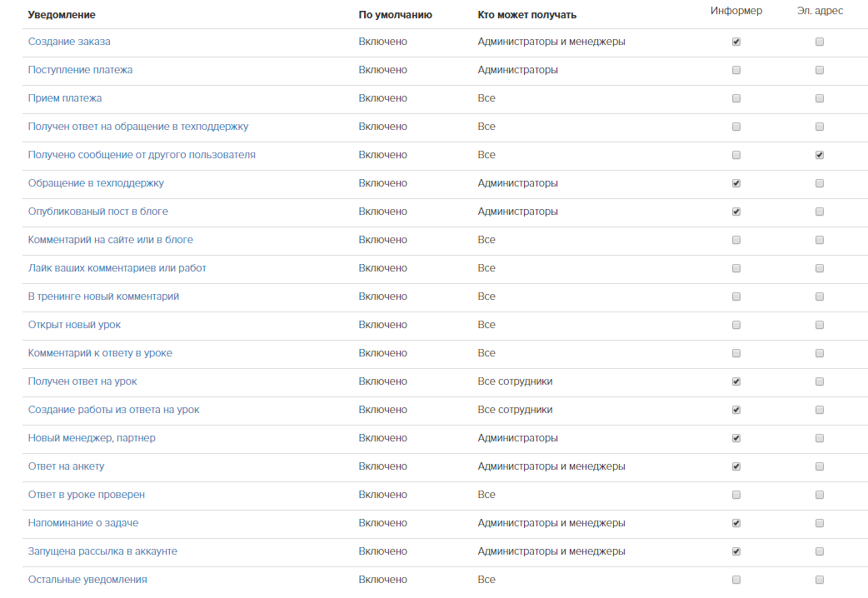The height and width of the screenshot is (598, 868).
Task: Uncheck Информер for "Напоминание о задаче"
Action: (x=736, y=522)
